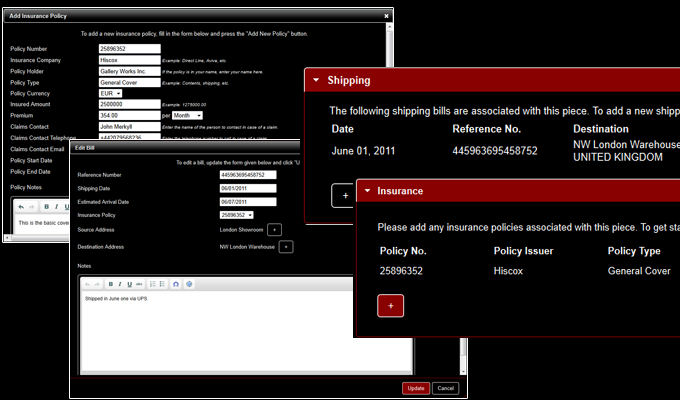Click the Insured Amount field
The image size is (680, 400).
130,104
